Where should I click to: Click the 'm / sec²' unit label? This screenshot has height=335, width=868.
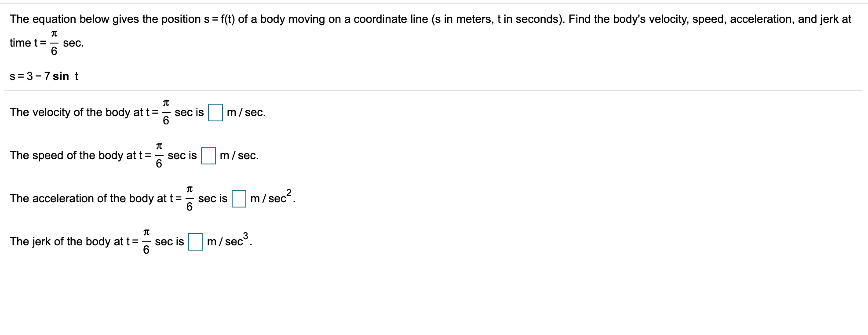272,198
